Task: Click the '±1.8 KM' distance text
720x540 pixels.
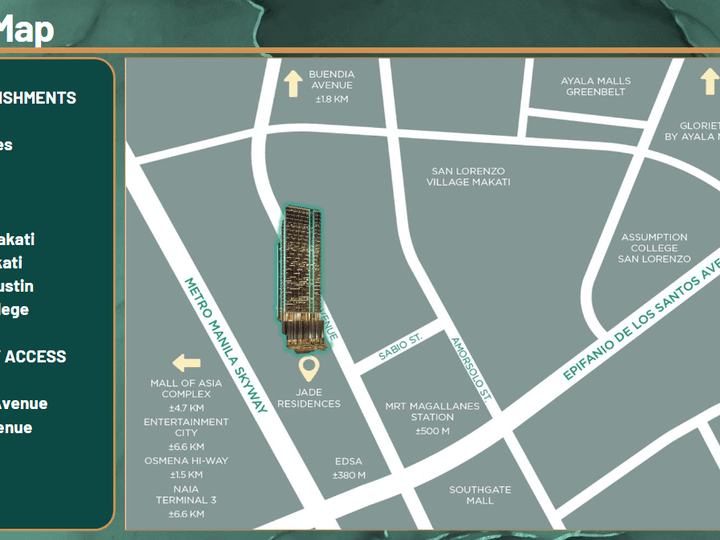Action: [332, 99]
